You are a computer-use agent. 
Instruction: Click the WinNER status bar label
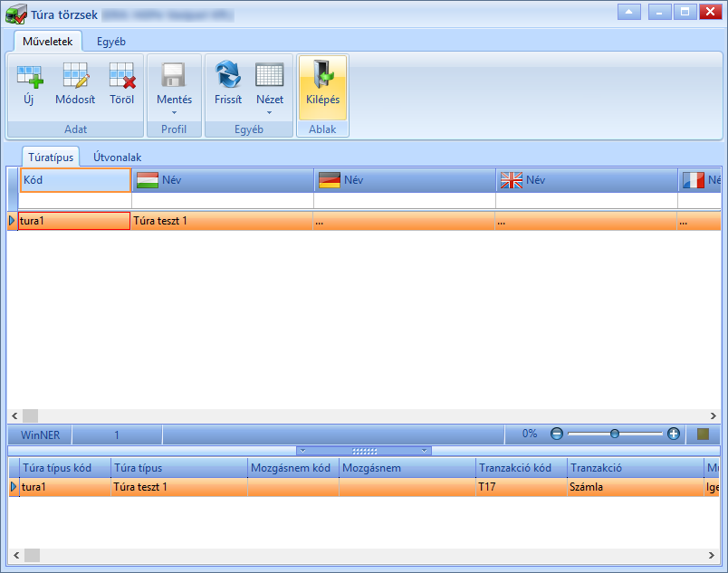(40, 435)
